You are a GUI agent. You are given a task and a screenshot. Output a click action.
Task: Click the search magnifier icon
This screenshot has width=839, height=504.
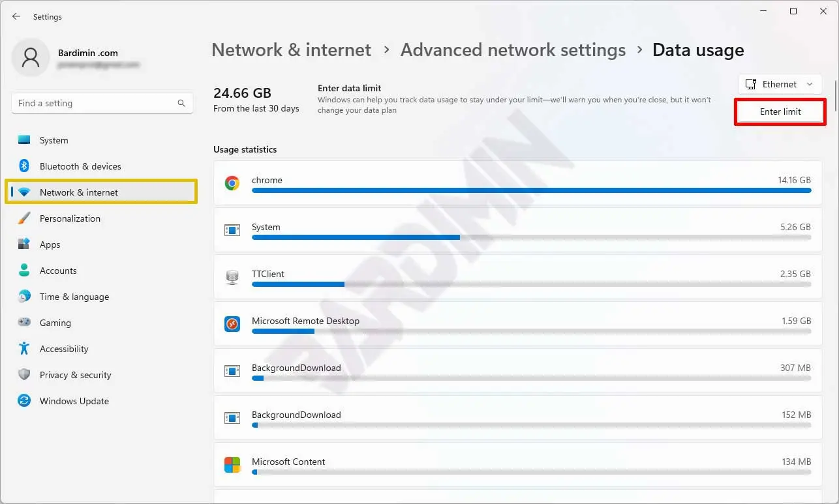pyautogui.click(x=181, y=103)
